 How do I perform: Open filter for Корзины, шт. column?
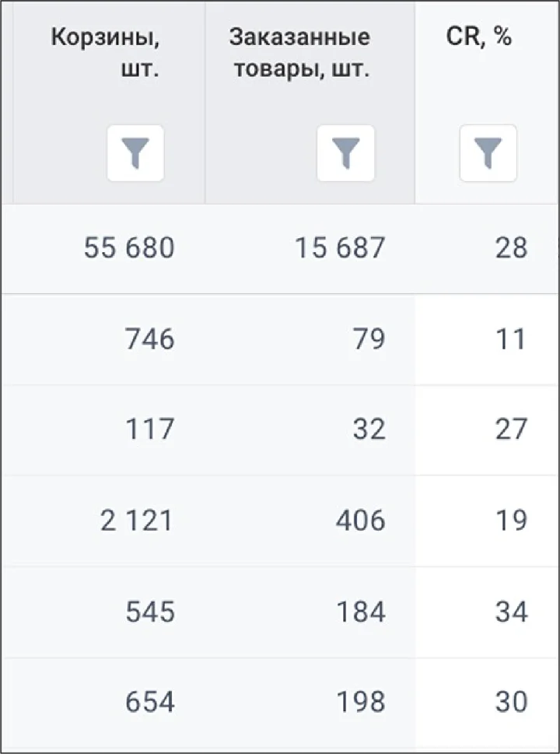pos(135,153)
